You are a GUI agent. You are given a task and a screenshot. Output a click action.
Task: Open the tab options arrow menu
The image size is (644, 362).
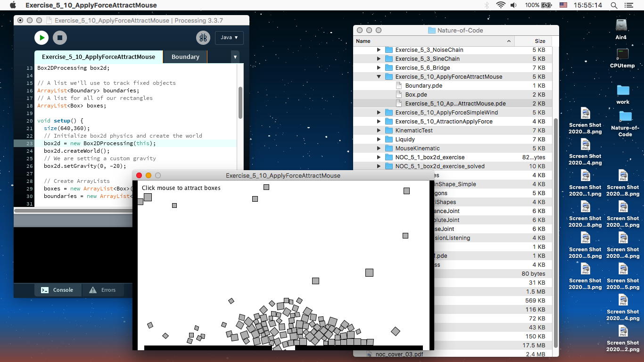[235, 57]
